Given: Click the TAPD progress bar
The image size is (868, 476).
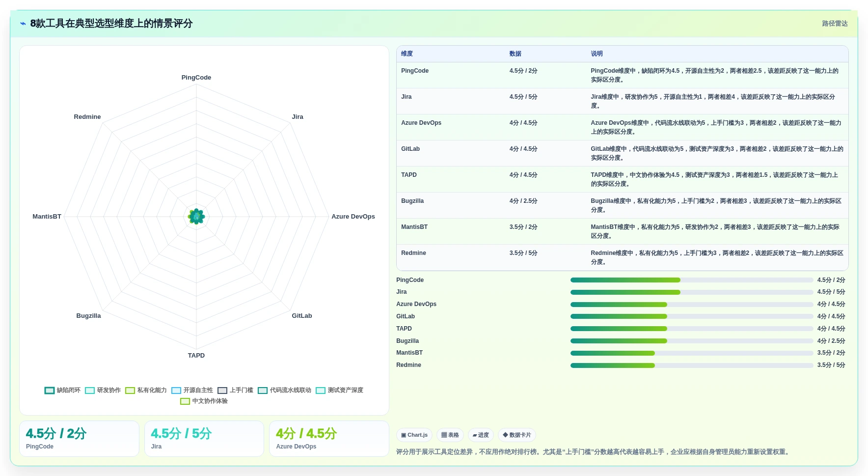Looking at the screenshot, I should click(692, 329).
